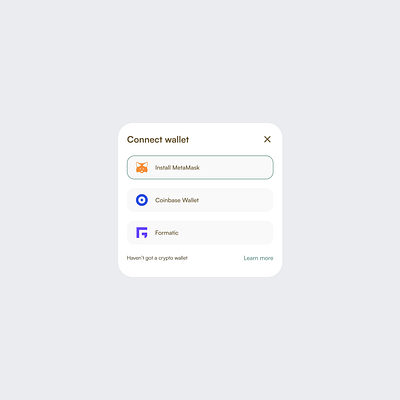This screenshot has height=400, width=400.
Task: Tap the green-outlined wallet option border
Action: click(200, 156)
